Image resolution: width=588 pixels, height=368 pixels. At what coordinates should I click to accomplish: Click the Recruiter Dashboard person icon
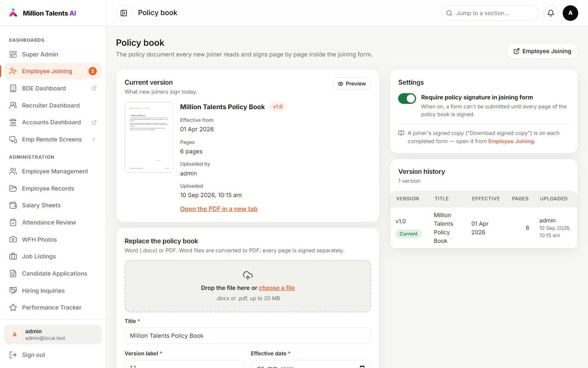(13, 105)
